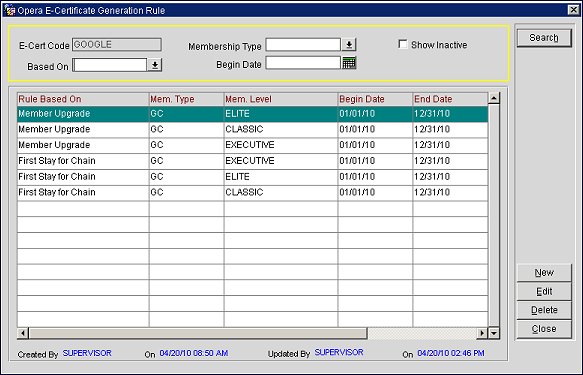Click the horizontal scrollbar left arrow

23,333
